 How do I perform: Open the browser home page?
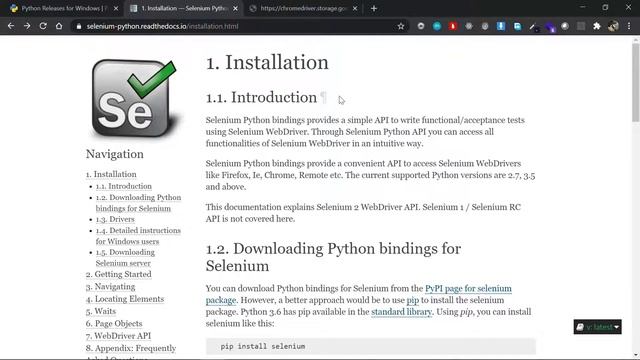pos(59,26)
